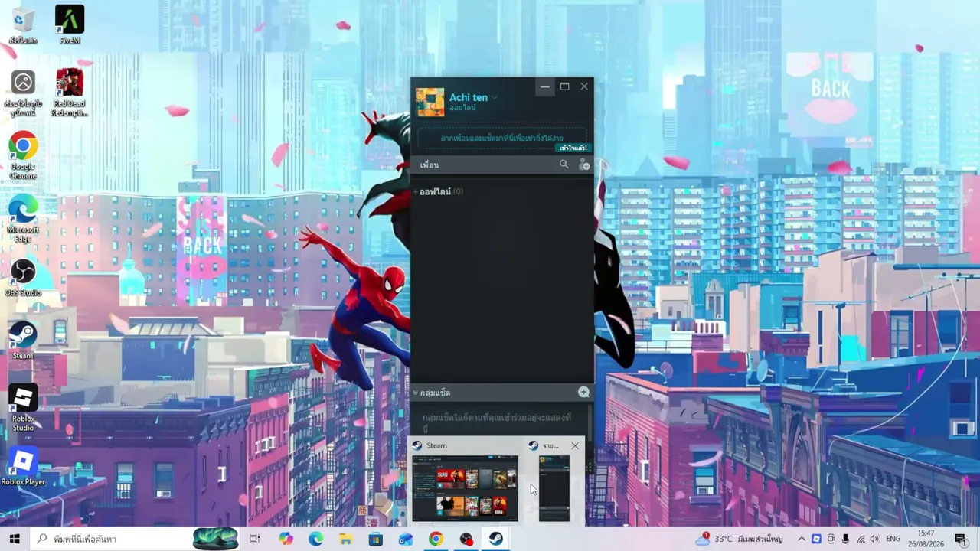Create a new group chat with the plus icon

(583, 393)
